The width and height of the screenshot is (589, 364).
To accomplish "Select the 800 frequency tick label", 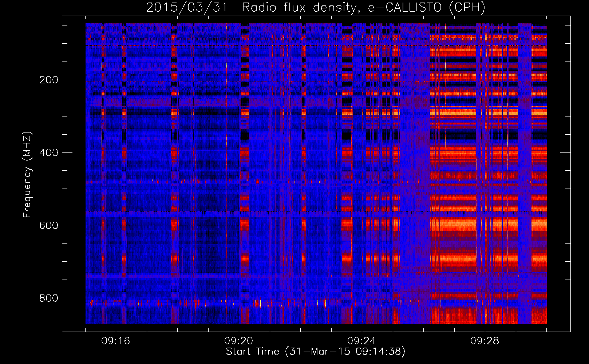I will click(x=49, y=298).
